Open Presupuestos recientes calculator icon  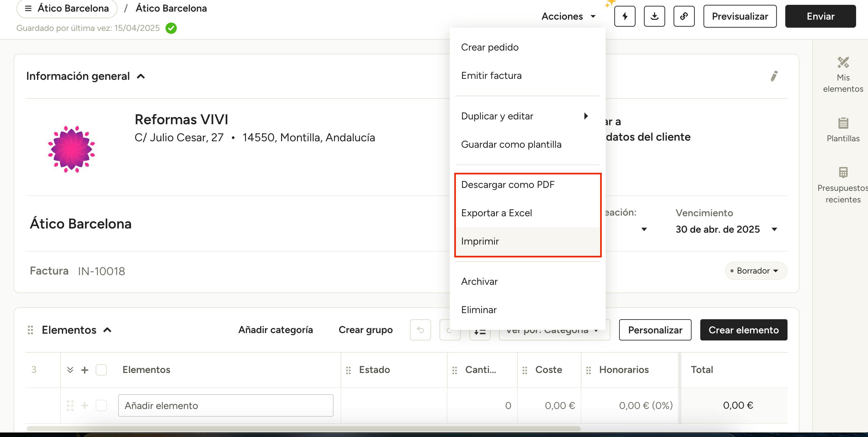(843, 185)
